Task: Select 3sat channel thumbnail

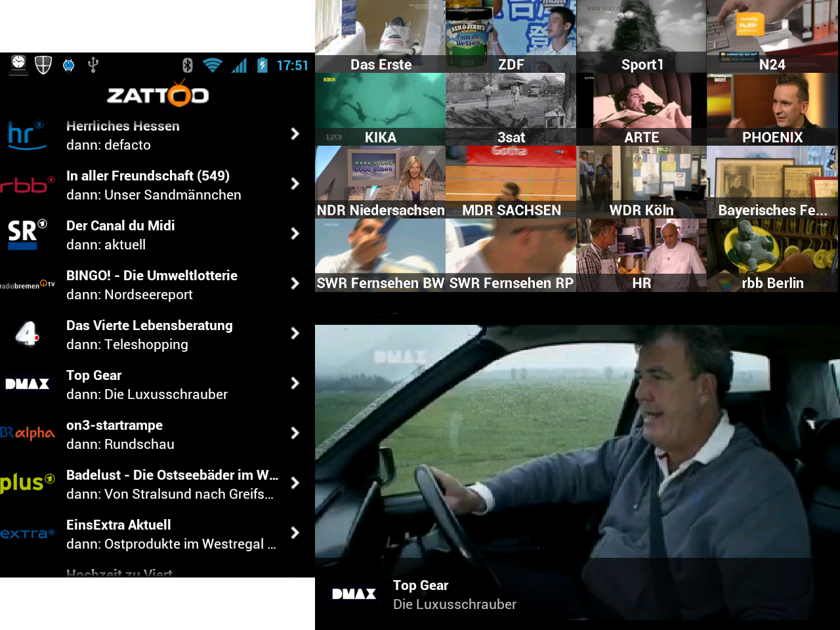Action: click(511, 109)
